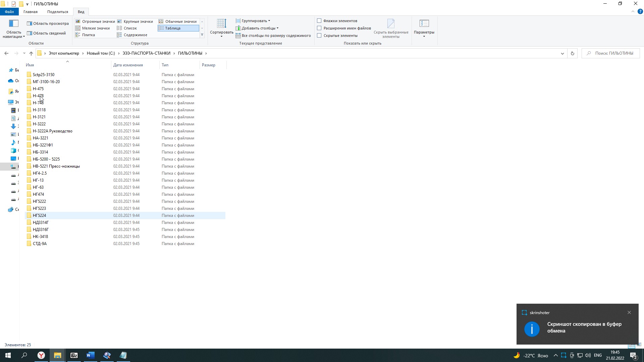Click the Options (Параметры) icon

click(x=424, y=24)
